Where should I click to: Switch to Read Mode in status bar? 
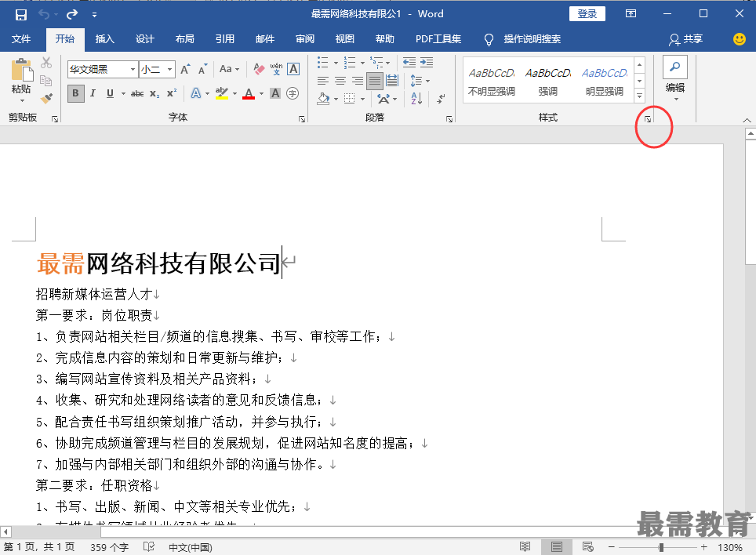click(525, 547)
